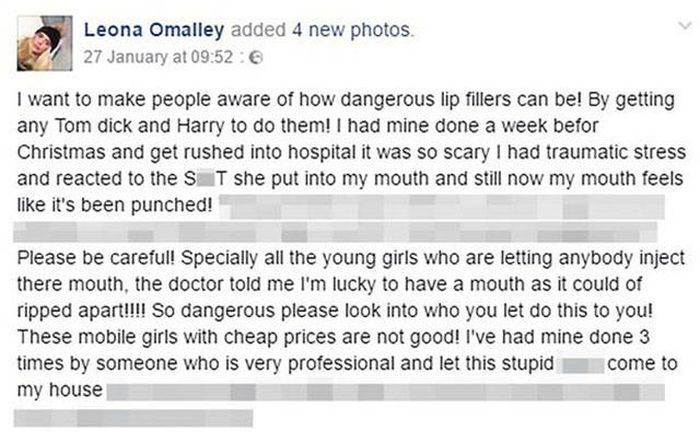The width and height of the screenshot is (700, 432).
Task: Open the post options chevron dropdown
Action: pyautogui.click(x=684, y=26)
